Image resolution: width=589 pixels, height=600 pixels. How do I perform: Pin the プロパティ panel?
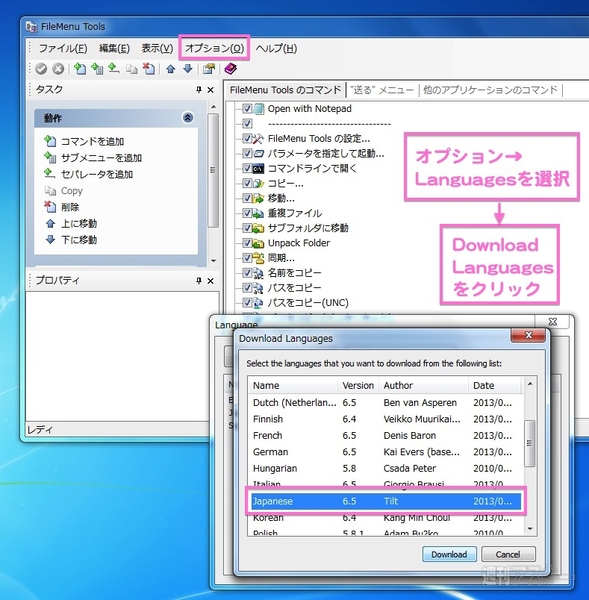199,281
